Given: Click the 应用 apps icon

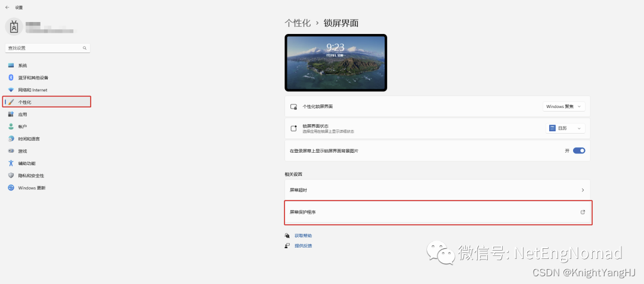Looking at the screenshot, I should point(11,115).
